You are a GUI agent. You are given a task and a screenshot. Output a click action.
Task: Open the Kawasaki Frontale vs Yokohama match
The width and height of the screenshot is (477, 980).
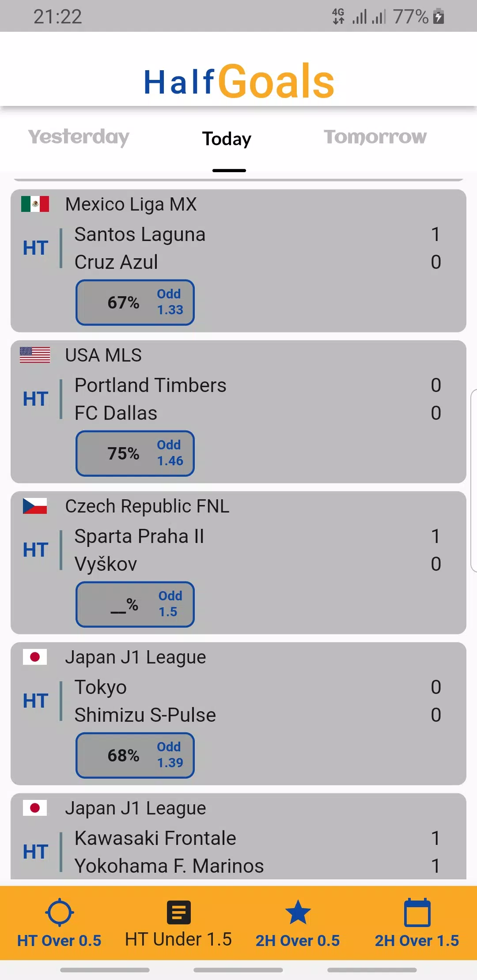pyautogui.click(x=238, y=852)
